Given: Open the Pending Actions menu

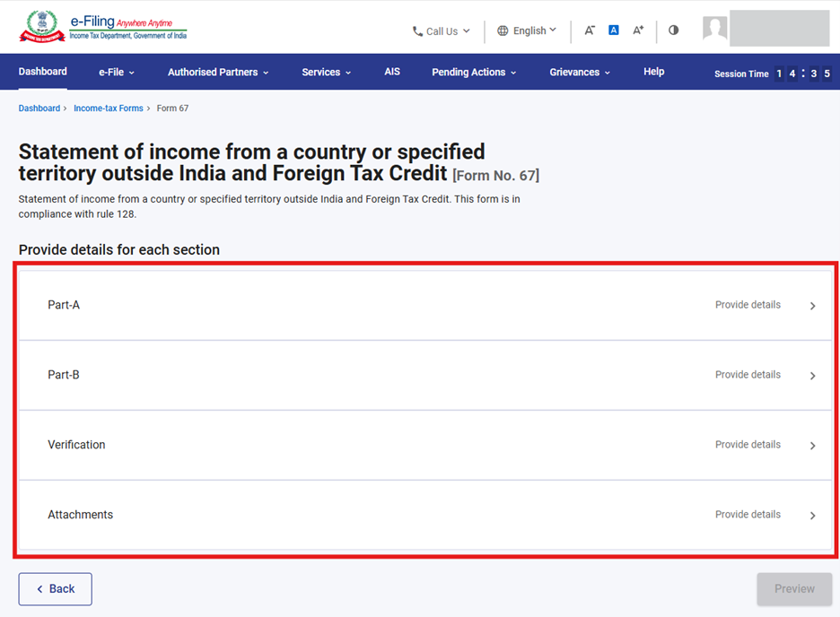Looking at the screenshot, I should [x=474, y=72].
